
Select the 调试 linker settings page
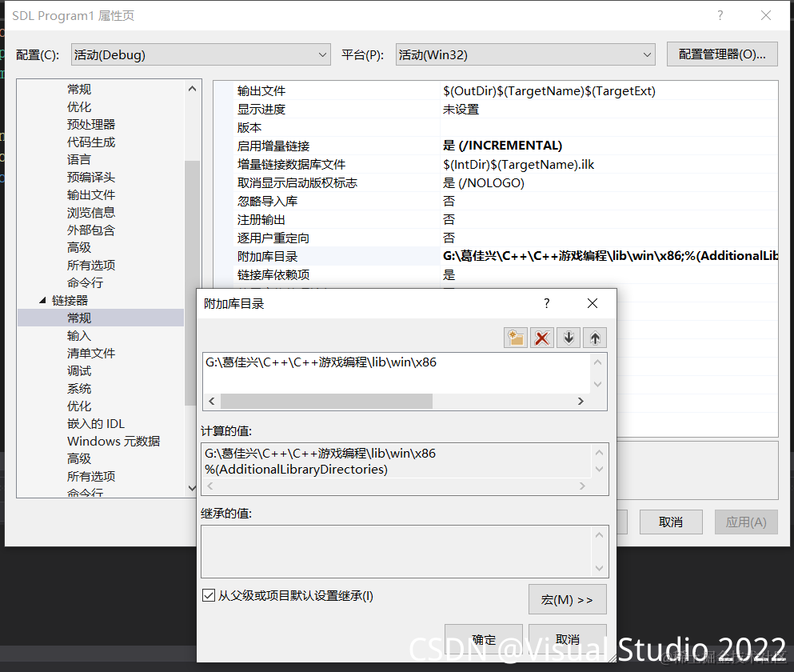(78, 370)
